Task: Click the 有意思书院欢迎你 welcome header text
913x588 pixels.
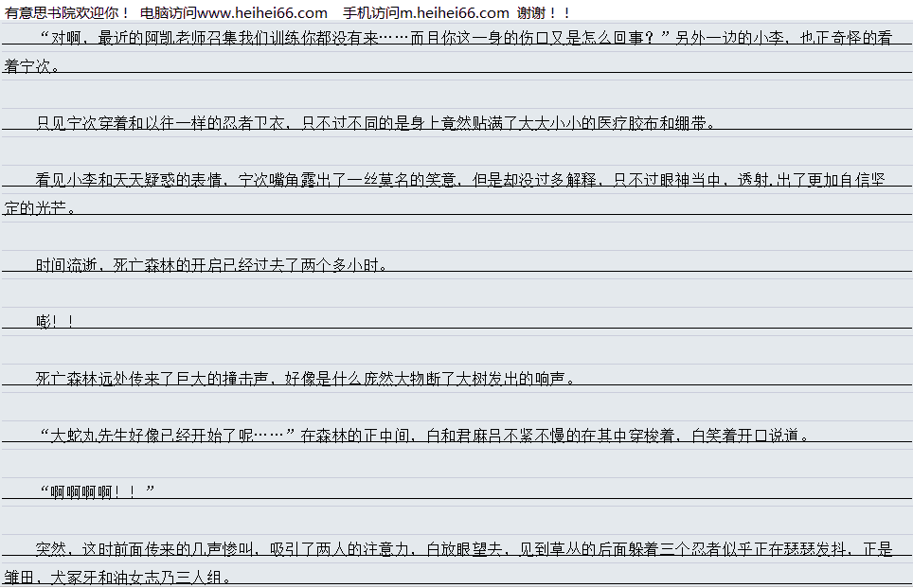Action: point(68,12)
